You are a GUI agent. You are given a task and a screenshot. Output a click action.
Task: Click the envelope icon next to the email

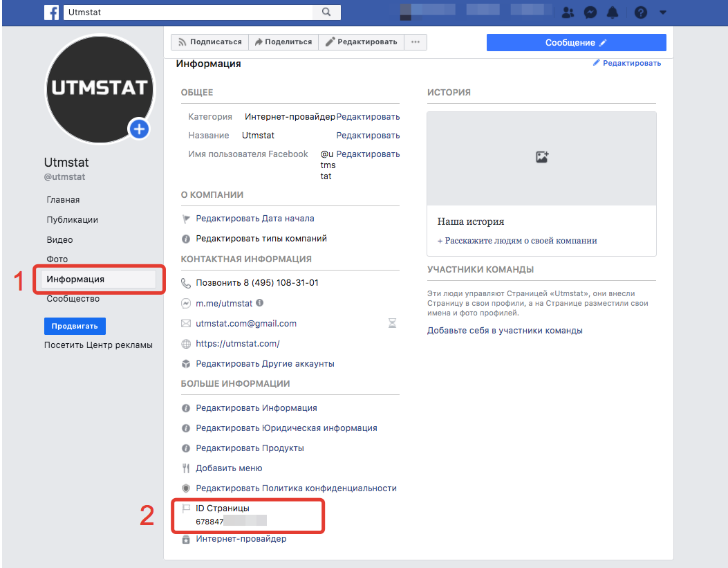(185, 323)
